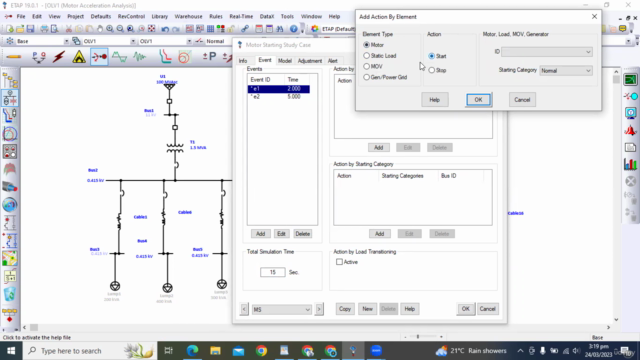640x360 pixels.
Task: Select event e2 row in Events list
Action: pos(279,97)
